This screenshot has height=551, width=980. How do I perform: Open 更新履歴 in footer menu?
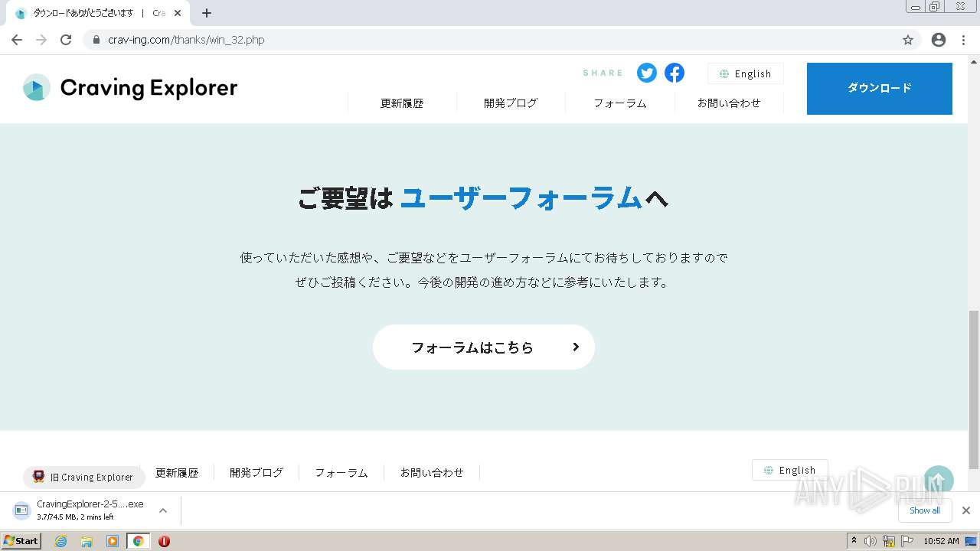tap(177, 473)
